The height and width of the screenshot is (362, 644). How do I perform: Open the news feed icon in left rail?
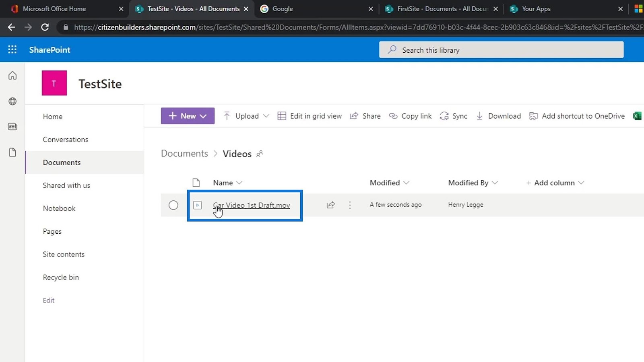tap(12, 127)
